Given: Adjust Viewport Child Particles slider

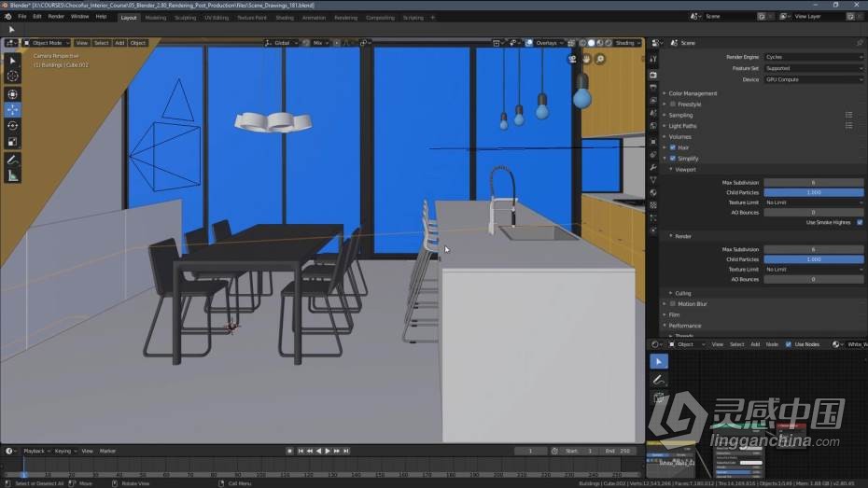Looking at the screenshot, I should point(813,192).
